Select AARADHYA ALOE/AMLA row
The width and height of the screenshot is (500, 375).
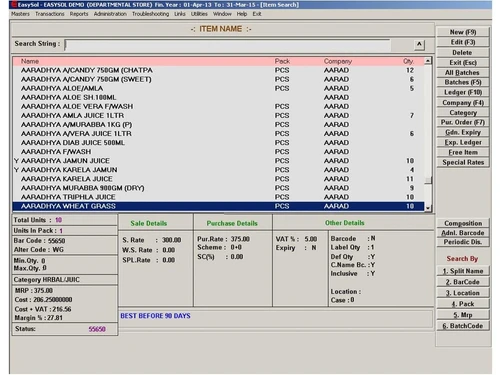pyautogui.click(x=218, y=88)
